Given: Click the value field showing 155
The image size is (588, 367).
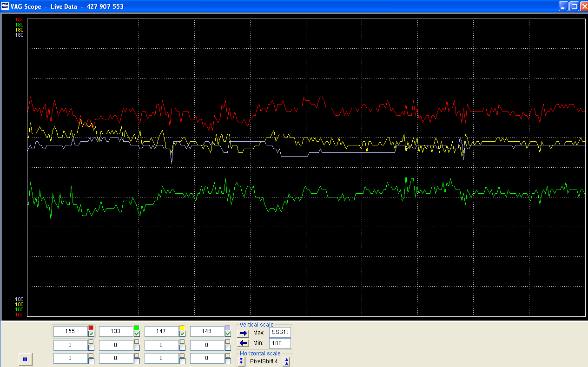Looking at the screenshot, I should click(x=70, y=331).
